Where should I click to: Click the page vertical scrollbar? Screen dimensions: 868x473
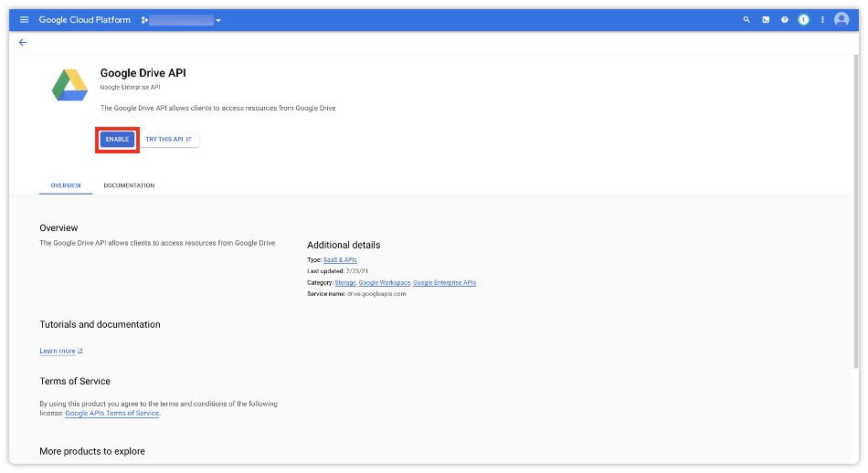pyautogui.click(x=855, y=212)
